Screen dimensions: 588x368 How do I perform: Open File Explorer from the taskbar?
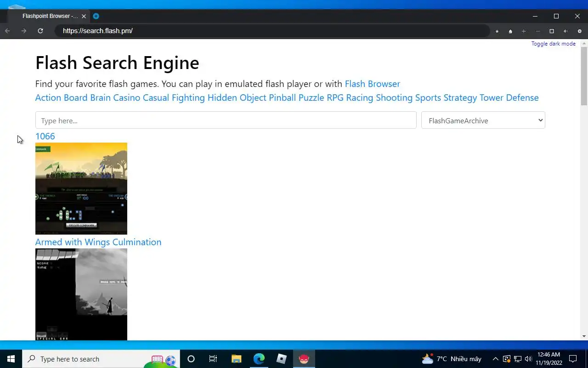point(236,359)
